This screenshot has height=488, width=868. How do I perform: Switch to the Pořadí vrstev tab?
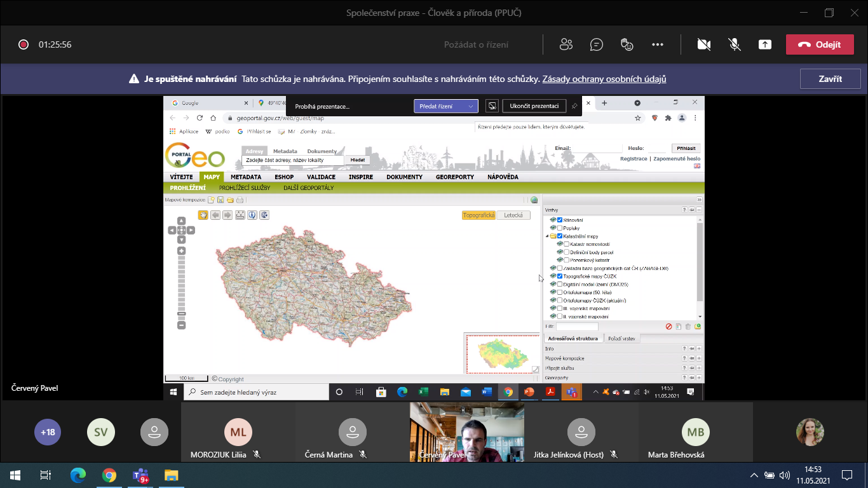click(621, 339)
